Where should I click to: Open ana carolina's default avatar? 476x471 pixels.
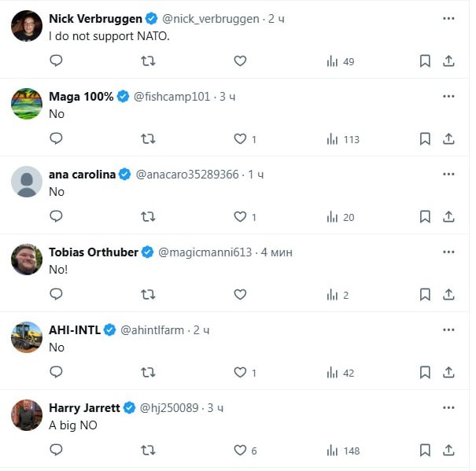pyautogui.click(x=27, y=182)
